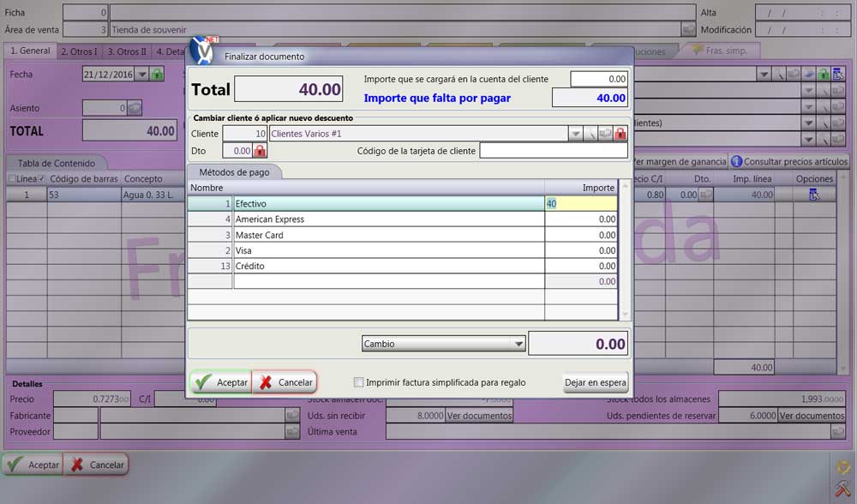Open the Cambio dropdown
This screenshot has height=504, width=857.
(518, 344)
